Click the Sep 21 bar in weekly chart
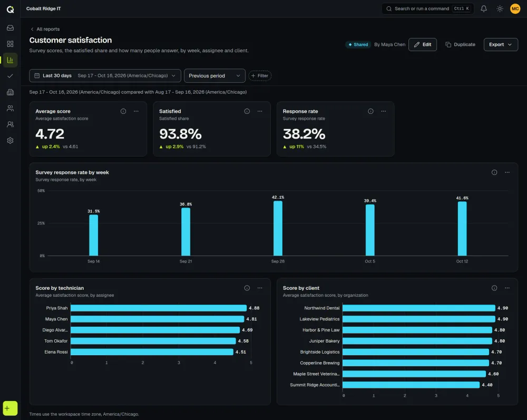527x420 pixels. pos(186,232)
